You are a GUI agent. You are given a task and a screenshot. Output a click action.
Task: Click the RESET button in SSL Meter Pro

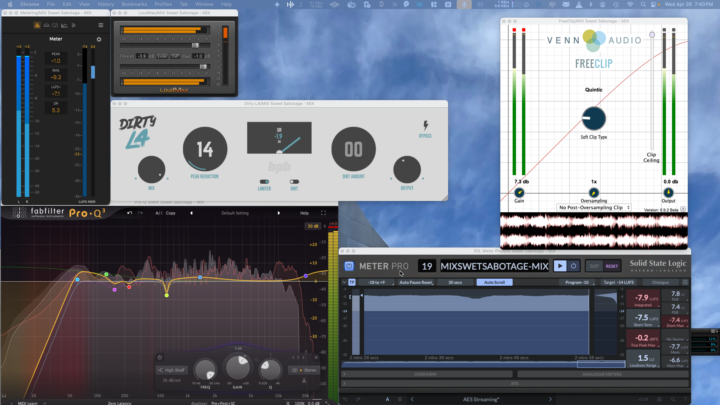[612, 266]
